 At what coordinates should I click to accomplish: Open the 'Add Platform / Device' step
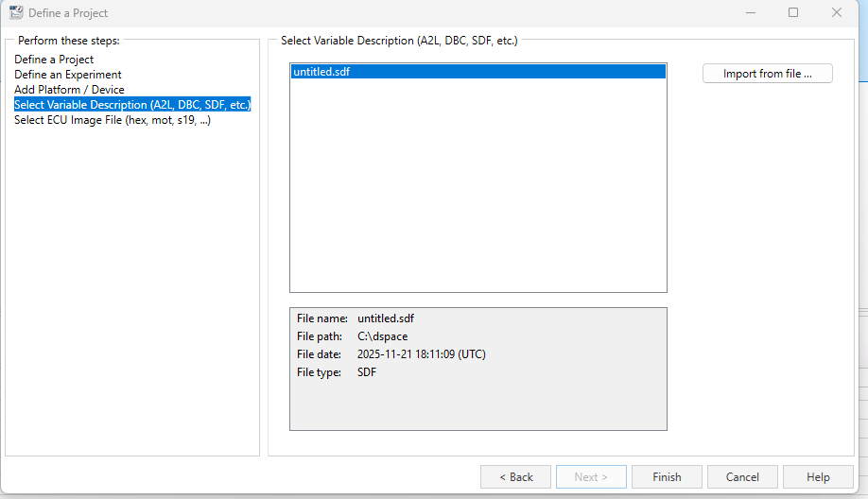pos(69,90)
